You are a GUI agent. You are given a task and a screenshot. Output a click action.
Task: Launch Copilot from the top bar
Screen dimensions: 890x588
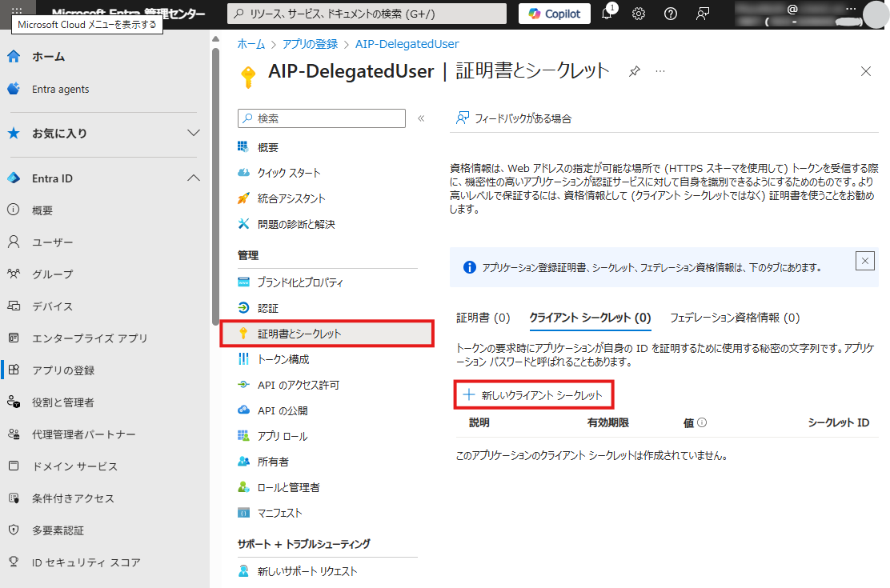tap(555, 14)
